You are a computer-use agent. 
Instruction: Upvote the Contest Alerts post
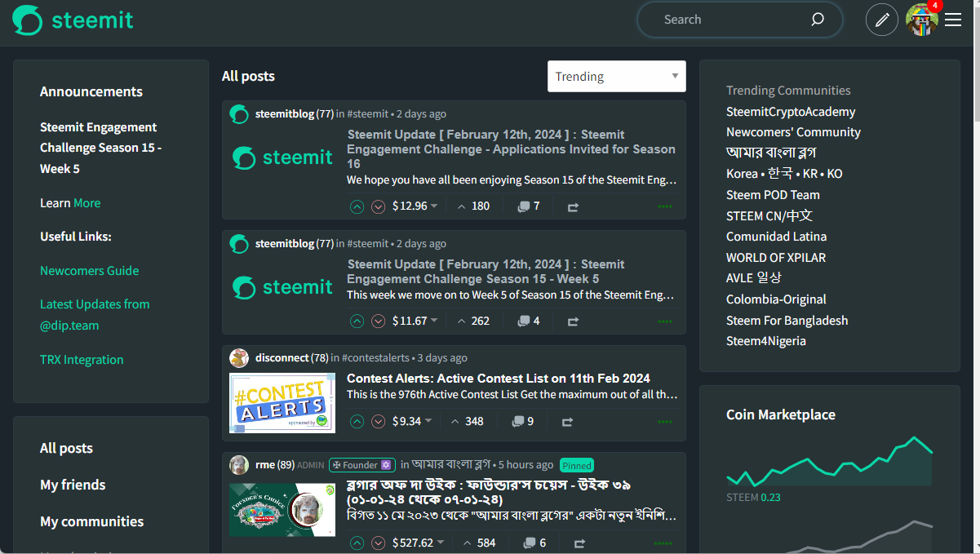coord(357,422)
